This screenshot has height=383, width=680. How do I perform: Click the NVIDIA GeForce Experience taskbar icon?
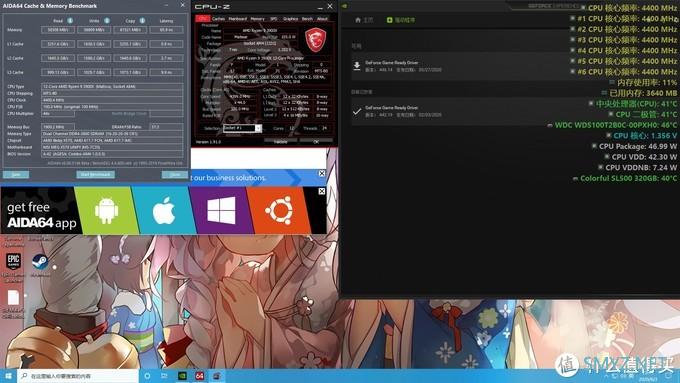tap(182, 376)
